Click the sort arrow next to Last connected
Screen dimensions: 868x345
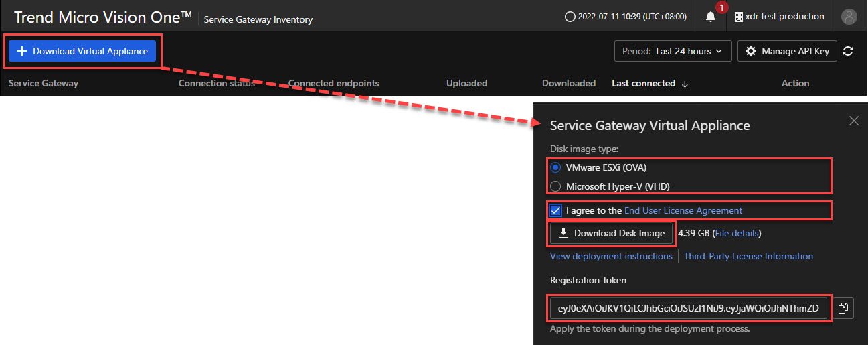pyautogui.click(x=685, y=84)
